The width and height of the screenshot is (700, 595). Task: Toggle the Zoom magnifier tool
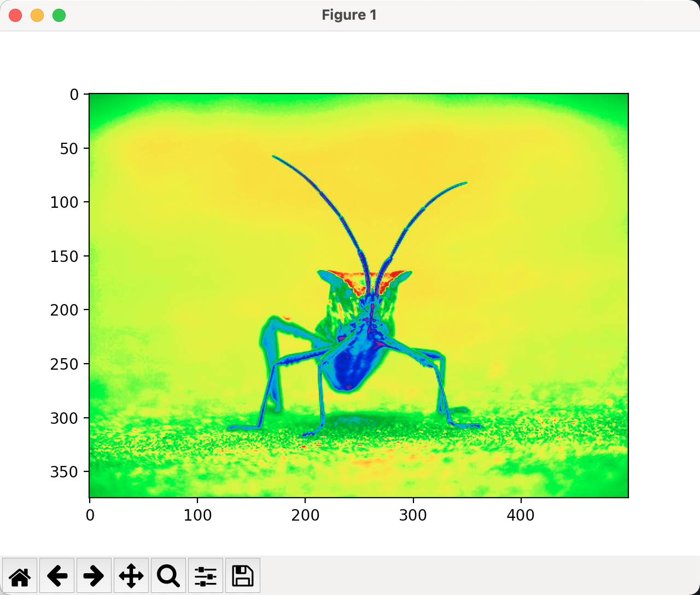coord(168,575)
